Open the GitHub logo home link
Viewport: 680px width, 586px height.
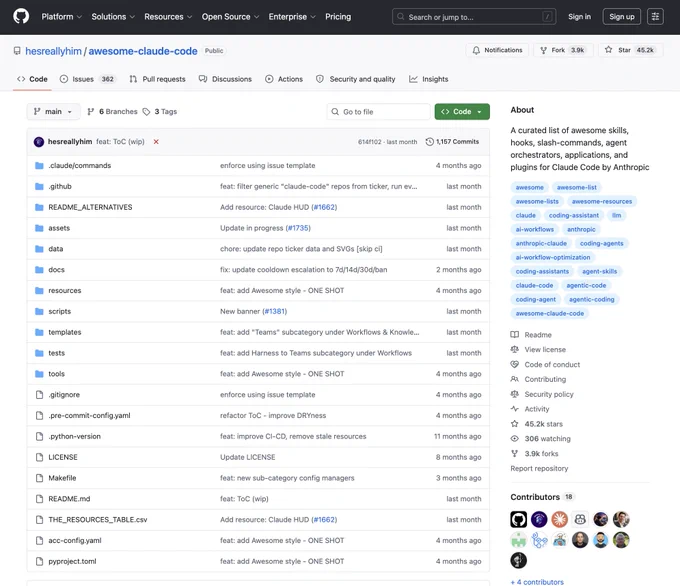(x=21, y=16)
